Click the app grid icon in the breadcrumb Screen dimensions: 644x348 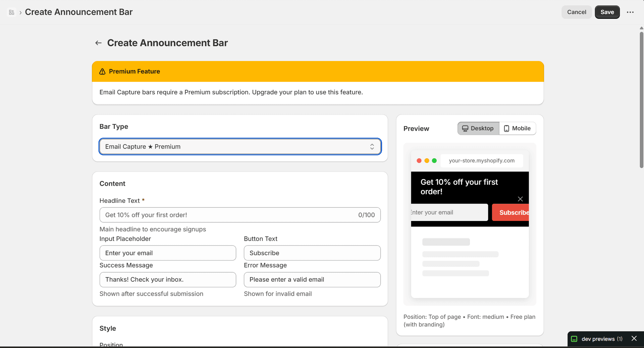click(11, 12)
